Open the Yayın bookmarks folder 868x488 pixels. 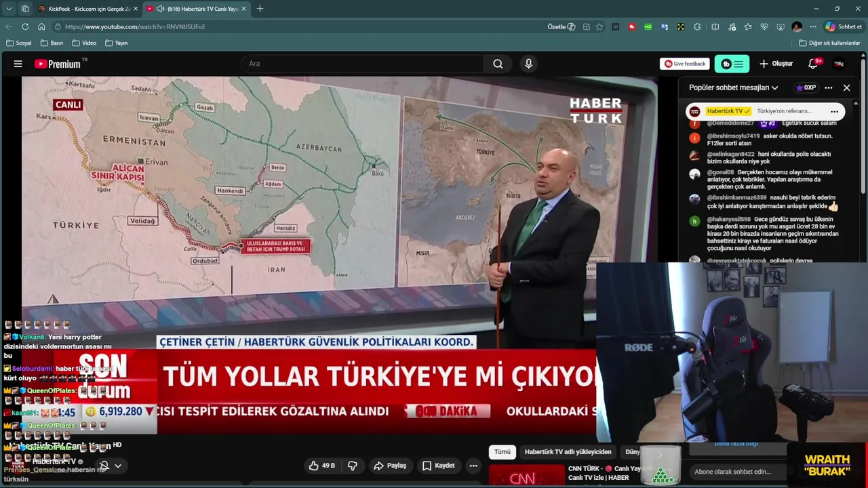coord(117,43)
